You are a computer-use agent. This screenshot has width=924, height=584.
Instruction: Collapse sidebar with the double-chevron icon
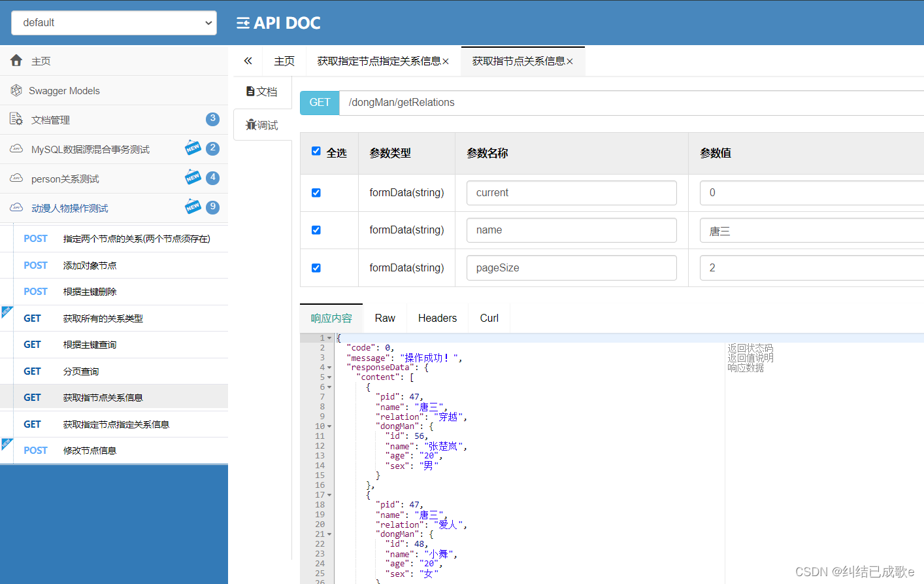pyautogui.click(x=248, y=61)
